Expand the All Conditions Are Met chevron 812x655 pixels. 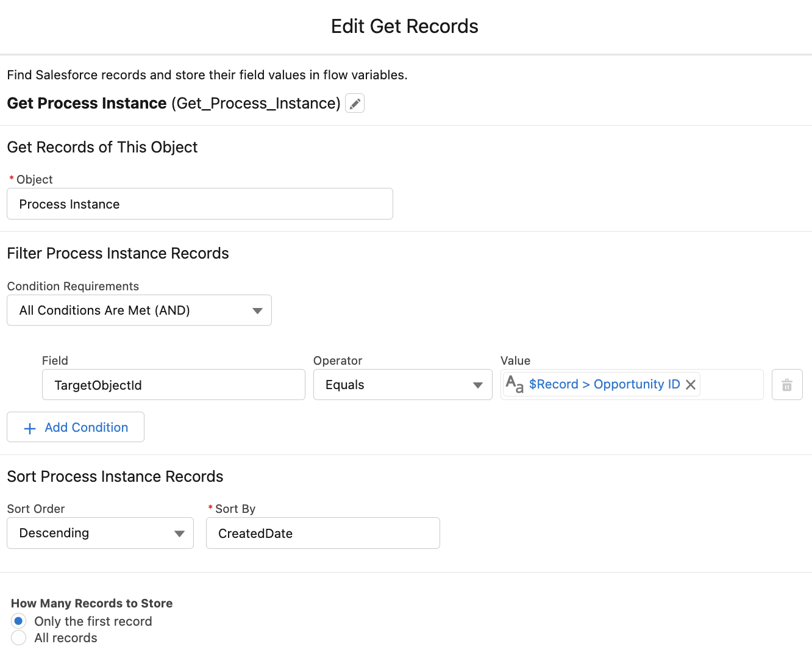(257, 310)
